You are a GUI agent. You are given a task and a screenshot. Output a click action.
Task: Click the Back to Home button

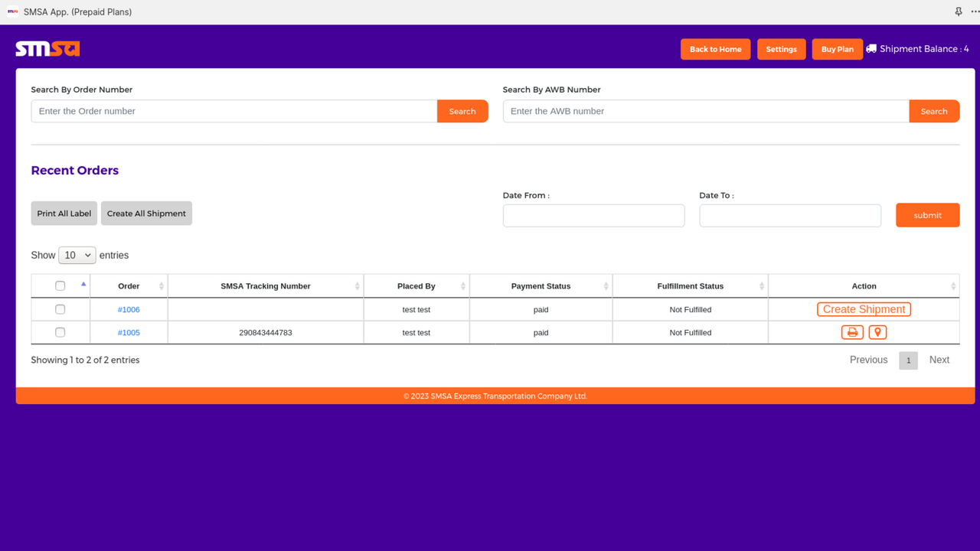tap(715, 49)
